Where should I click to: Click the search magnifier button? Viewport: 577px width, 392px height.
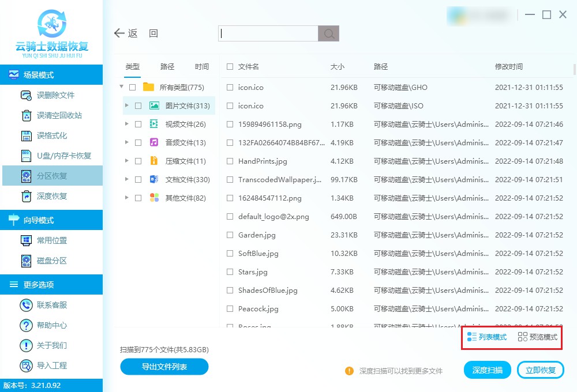coord(329,33)
